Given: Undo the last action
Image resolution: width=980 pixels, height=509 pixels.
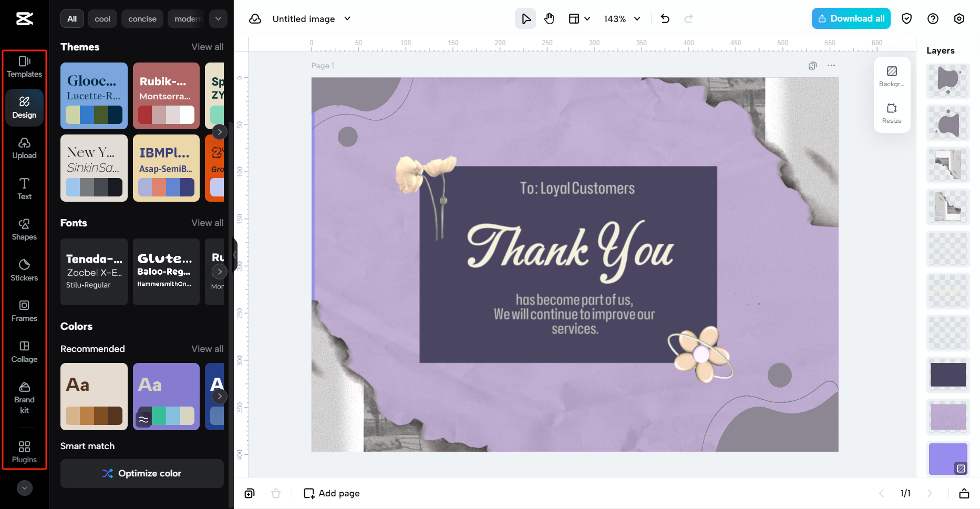Looking at the screenshot, I should [665, 18].
